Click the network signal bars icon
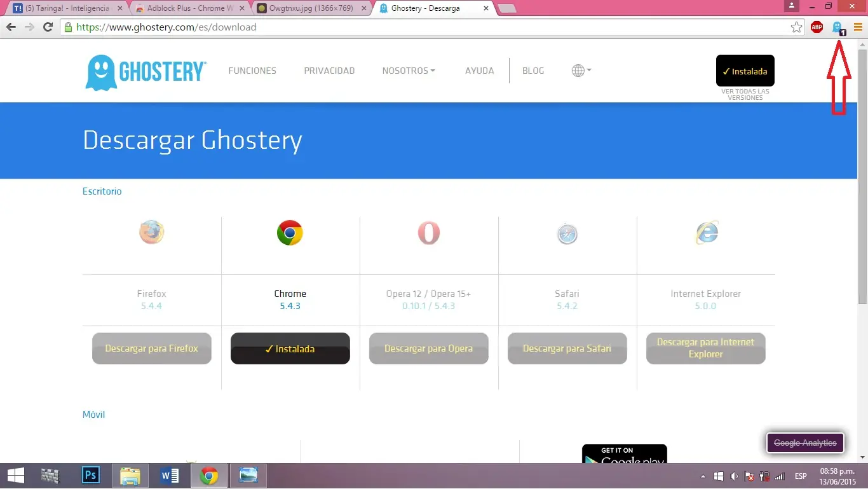The height and width of the screenshot is (489, 868). (x=780, y=476)
